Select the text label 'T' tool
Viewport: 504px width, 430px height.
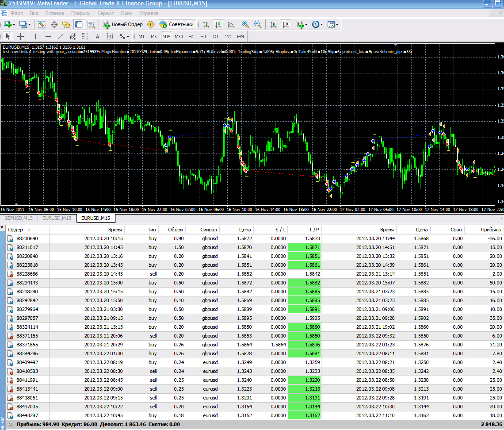[x=110, y=36]
